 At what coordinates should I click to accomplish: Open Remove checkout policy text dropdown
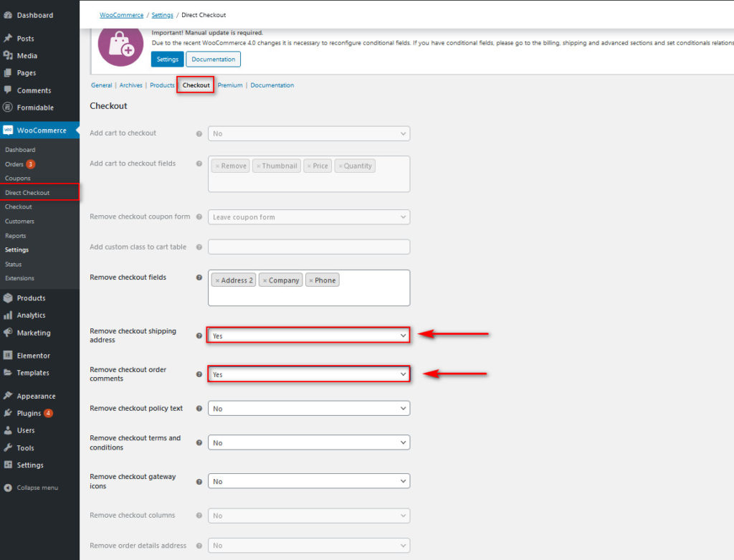coord(309,408)
